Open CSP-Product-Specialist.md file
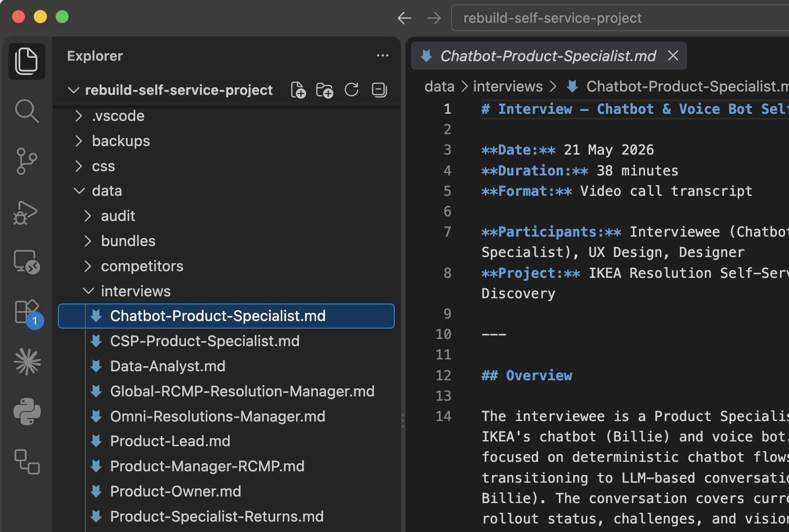 (226, 341)
